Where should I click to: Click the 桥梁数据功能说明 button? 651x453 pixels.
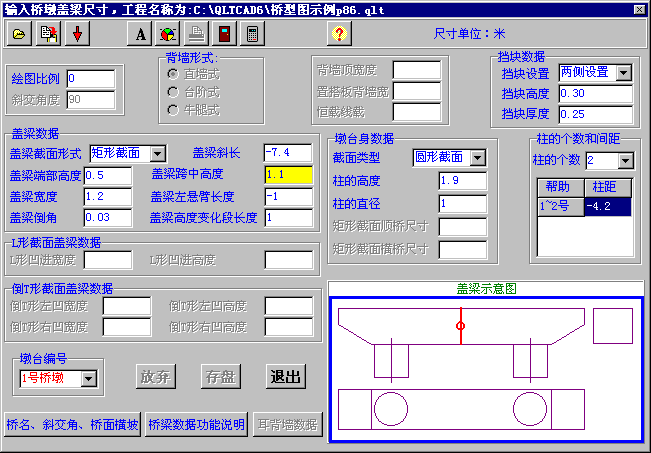196,424
